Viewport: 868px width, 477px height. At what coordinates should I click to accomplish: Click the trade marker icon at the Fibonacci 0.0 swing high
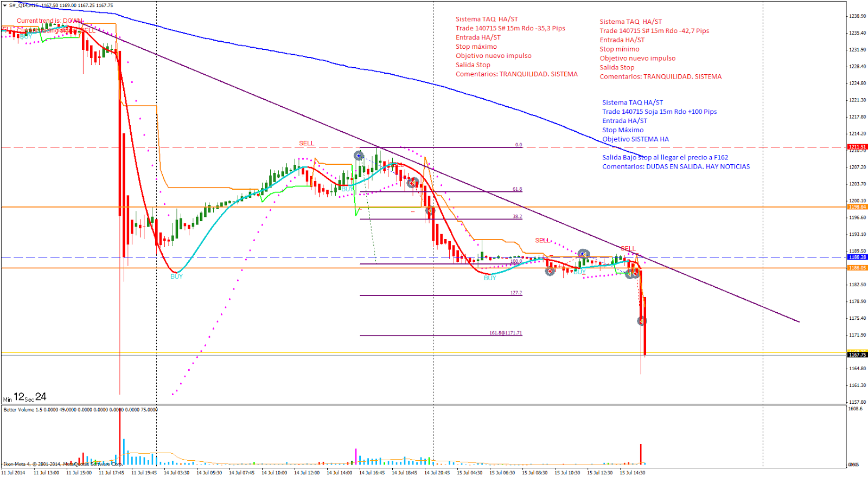tap(359, 156)
